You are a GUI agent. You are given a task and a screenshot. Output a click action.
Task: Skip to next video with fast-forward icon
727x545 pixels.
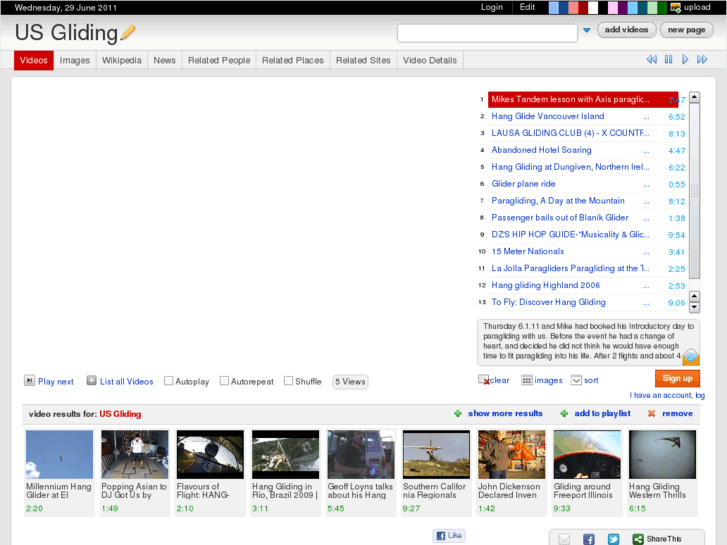pyautogui.click(x=702, y=59)
